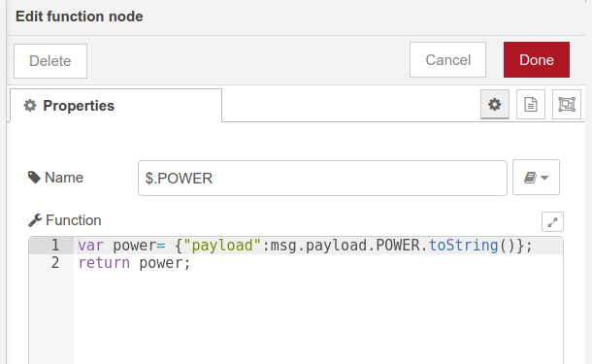Open the library book dropdown
The height and width of the screenshot is (364, 592).
click(x=536, y=178)
